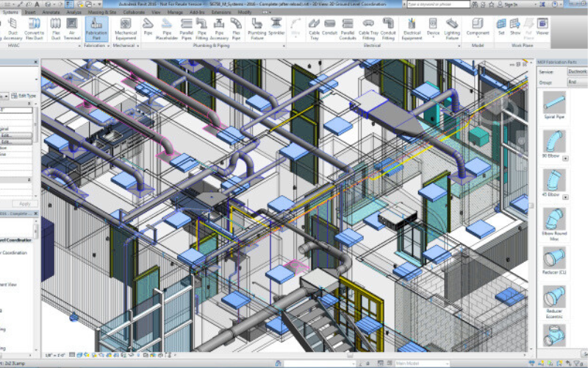The height and width of the screenshot is (368, 588).
Task: Open the Group dropdown in Fabrication Parts
Action: coord(576,82)
